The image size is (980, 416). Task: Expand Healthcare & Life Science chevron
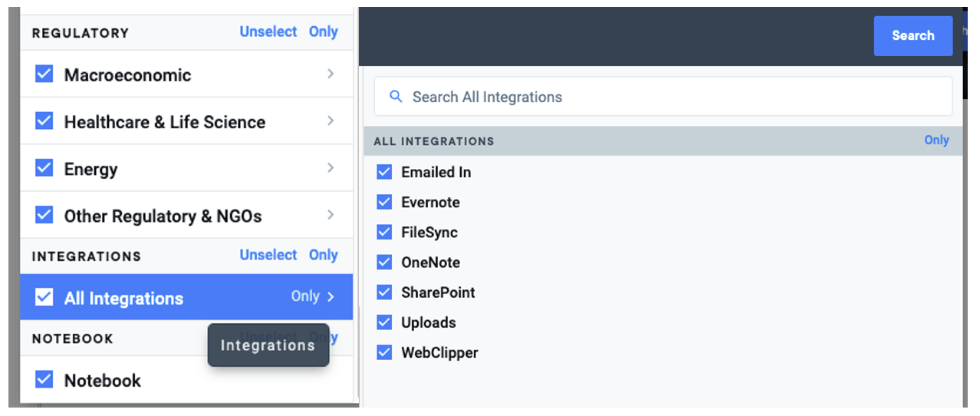coord(331,121)
